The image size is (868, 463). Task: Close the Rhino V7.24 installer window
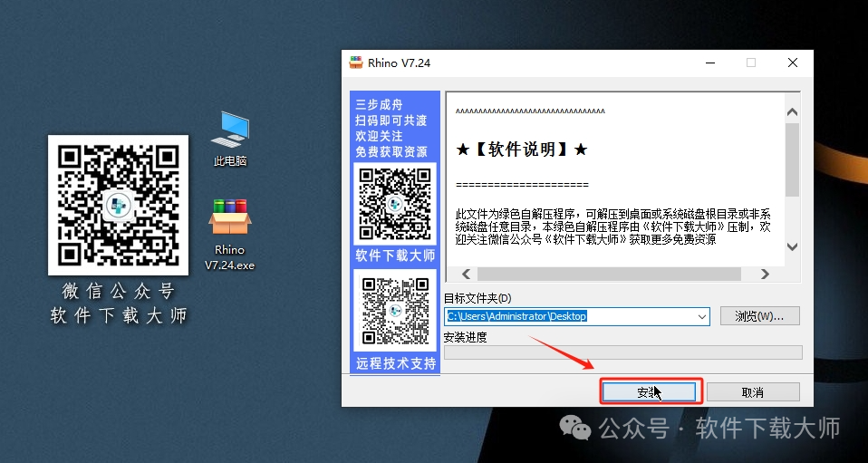coord(793,63)
